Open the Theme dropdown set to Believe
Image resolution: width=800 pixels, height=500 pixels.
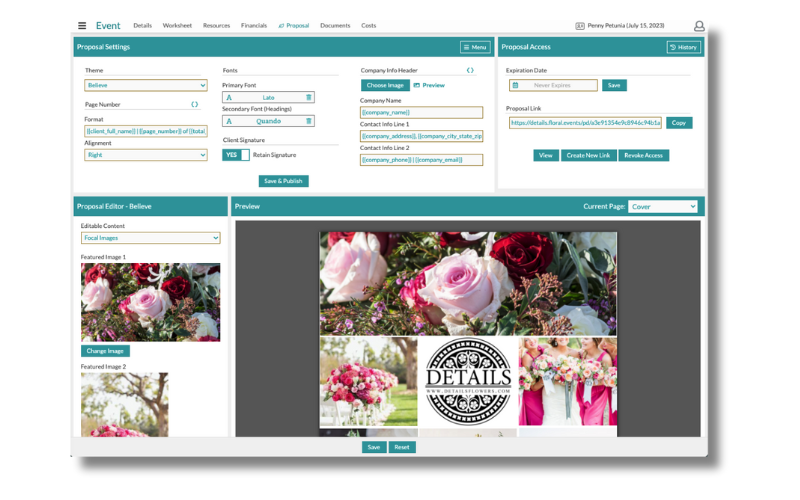coord(146,85)
